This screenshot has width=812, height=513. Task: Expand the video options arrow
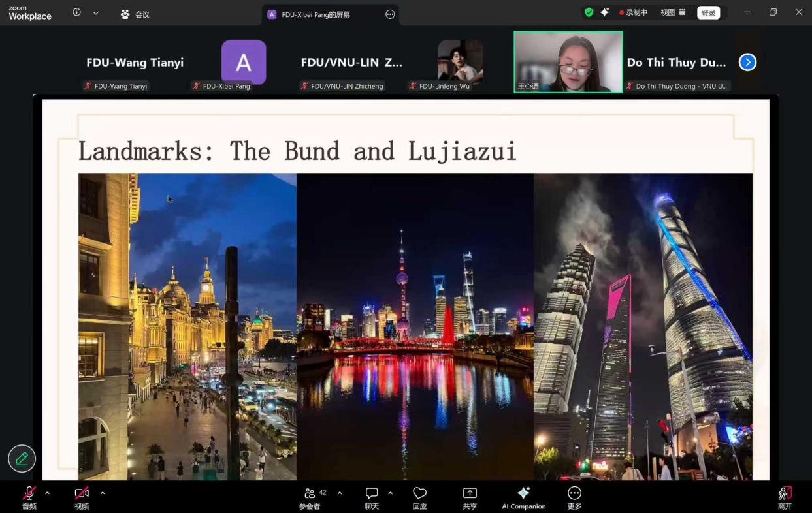[x=102, y=493]
